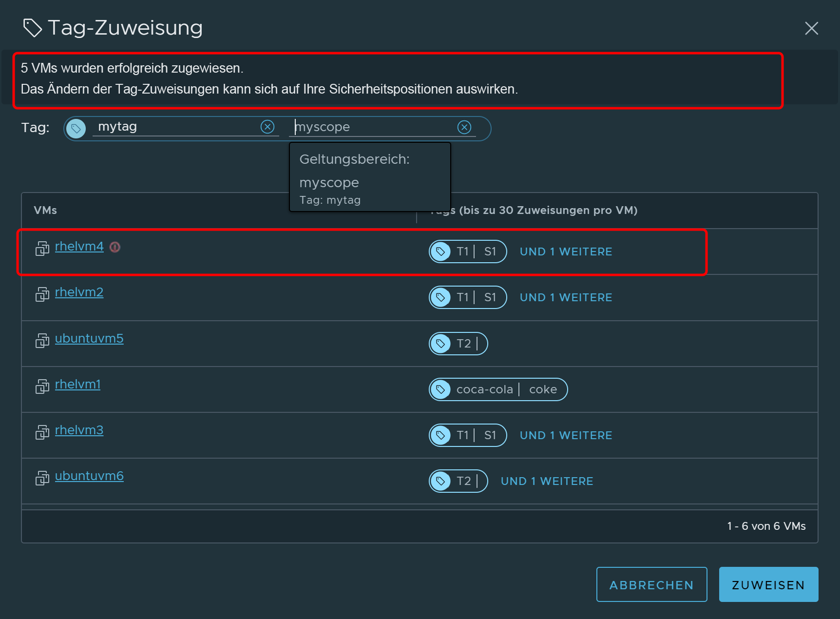Open the rhelvm4 VM link
The height and width of the screenshot is (619, 840).
(79, 247)
